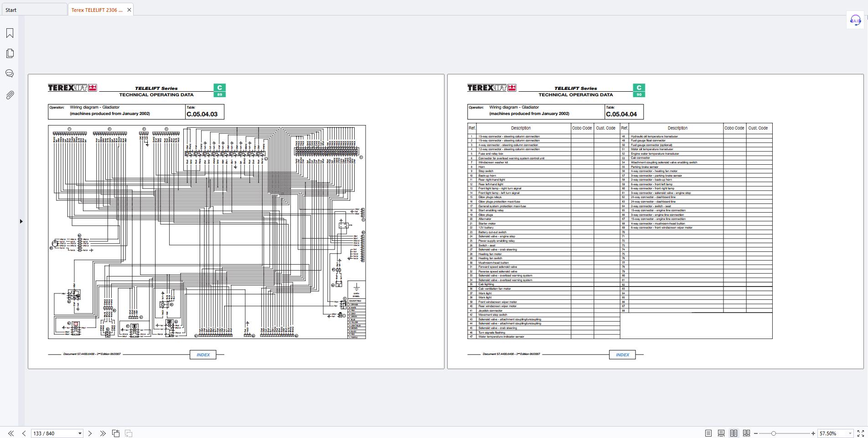Select the Terex TELELIFT 2306 document tab
This screenshot has height=438, width=868.
coord(97,10)
